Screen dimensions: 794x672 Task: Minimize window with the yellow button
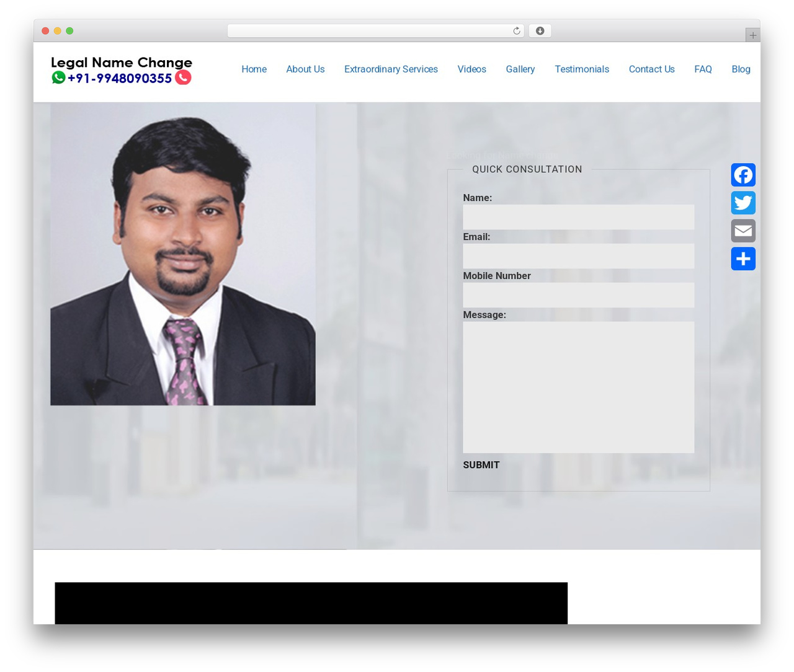(57, 31)
